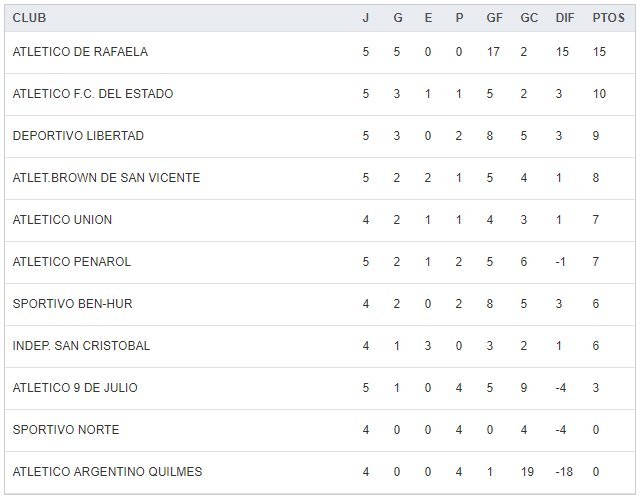Select the SPORTIVO NORTE club name
This screenshot has width=640, height=499.
[66, 430]
